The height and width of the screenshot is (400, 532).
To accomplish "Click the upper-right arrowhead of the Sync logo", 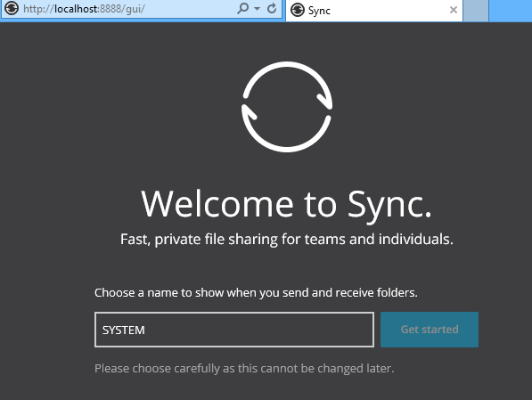I will [x=324, y=100].
